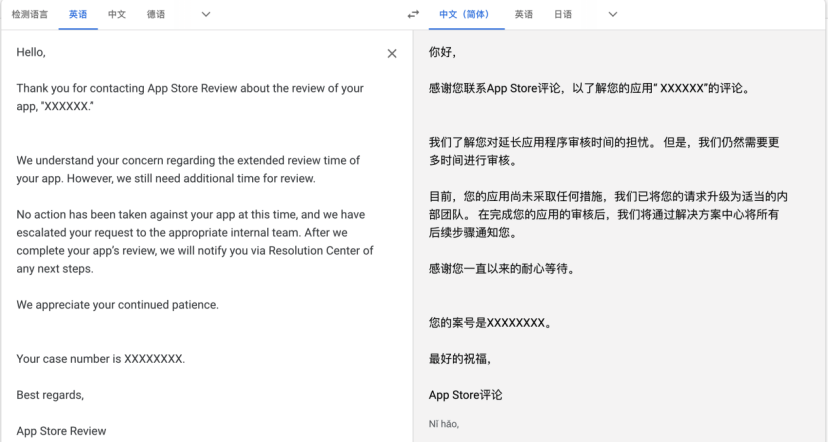Click the "Best regards," source line

(50, 395)
